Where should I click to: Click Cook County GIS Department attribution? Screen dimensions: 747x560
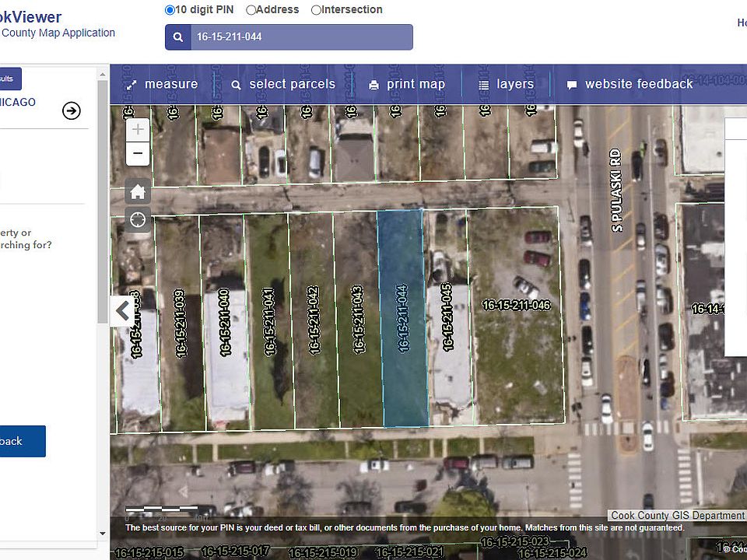(677, 516)
